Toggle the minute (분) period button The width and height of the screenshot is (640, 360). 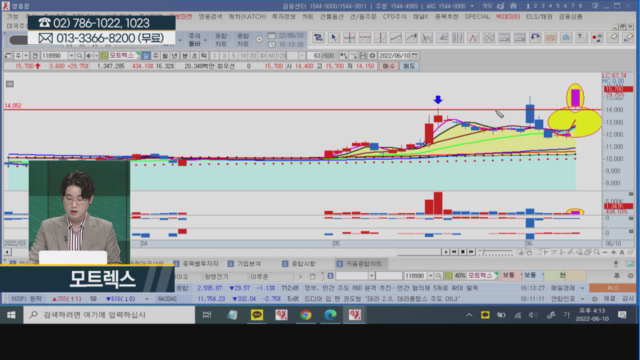[x=184, y=56]
